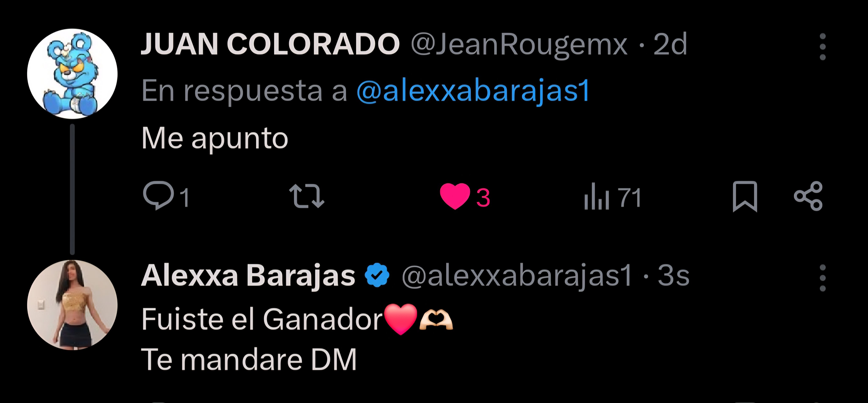Viewport: 868px width, 403px height.
Task: Open Juan Colorado's blue bear profile picture
Action: 72,74
